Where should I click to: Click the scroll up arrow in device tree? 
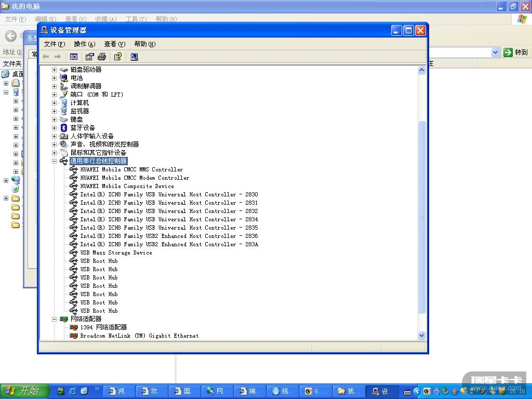(x=421, y=70)
